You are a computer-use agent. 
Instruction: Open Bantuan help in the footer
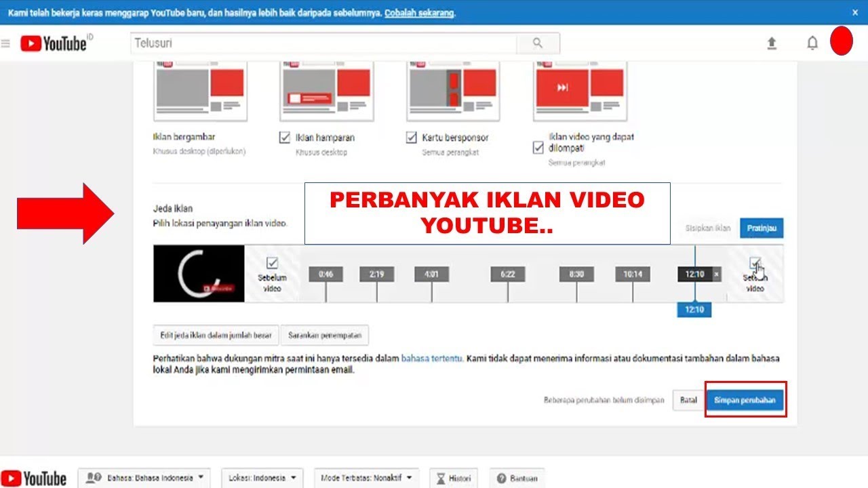[x=517, y=478]
